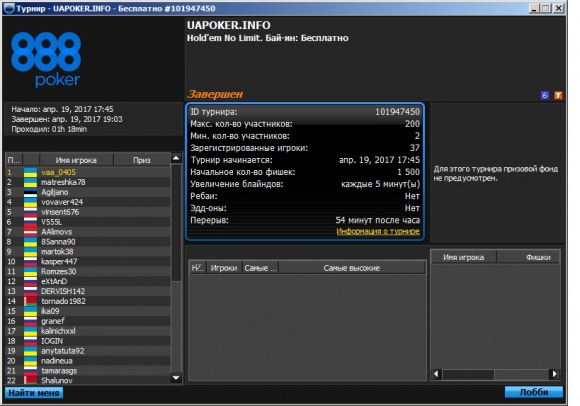
Task: Click the chips panel left scroll arrow
Action: (436, 374)
